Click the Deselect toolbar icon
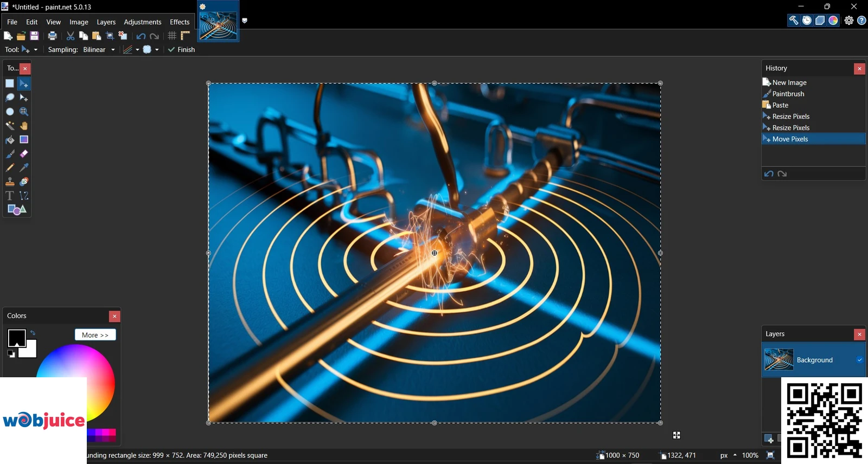Screen dimensions: 868x464 tap(123, 36)
